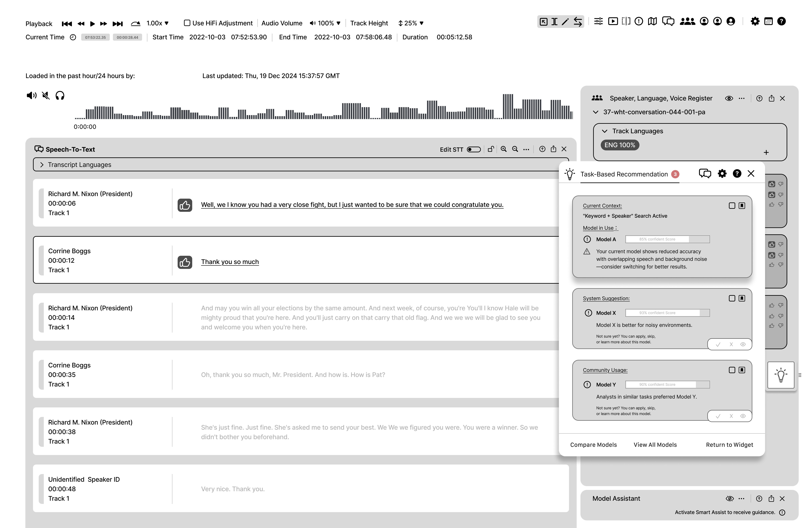The image size is (812, 528).
Task: Preview Model X using eye icon
Action: pos(743,344)
